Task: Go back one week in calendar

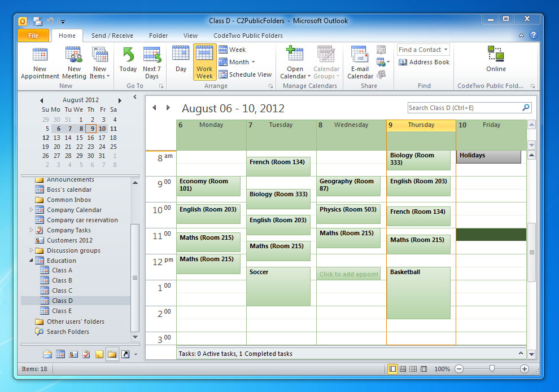Action: [x=154, y=108]
